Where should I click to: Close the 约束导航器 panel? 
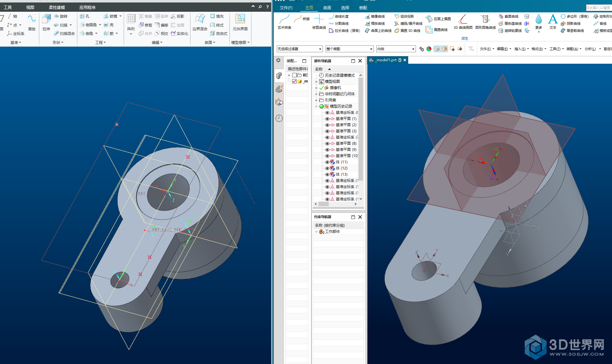(360, 217)
